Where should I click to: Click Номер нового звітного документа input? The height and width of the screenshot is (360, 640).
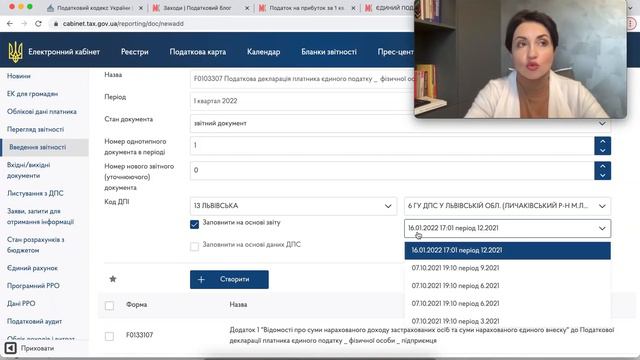click(x=392, y=171)
